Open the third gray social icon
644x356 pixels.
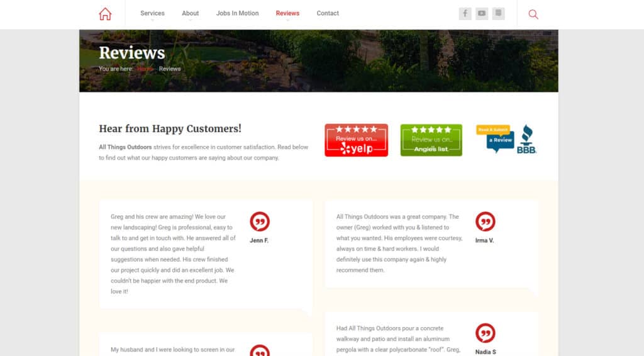499,14
